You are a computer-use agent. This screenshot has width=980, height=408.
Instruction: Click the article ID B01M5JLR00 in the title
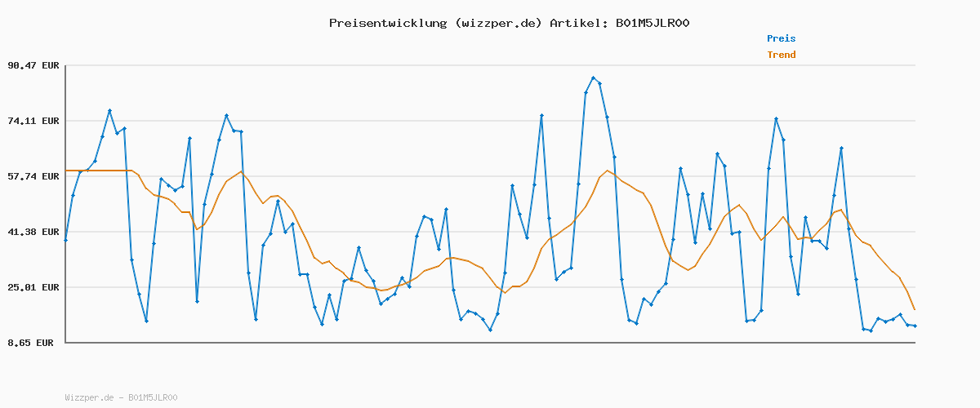point(652,23)
